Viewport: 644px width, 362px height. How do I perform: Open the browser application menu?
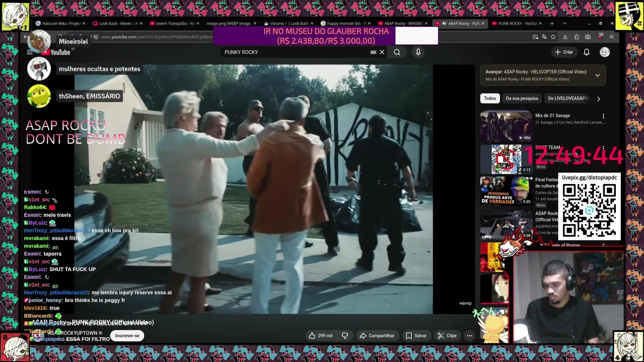(x=611, y=37)
